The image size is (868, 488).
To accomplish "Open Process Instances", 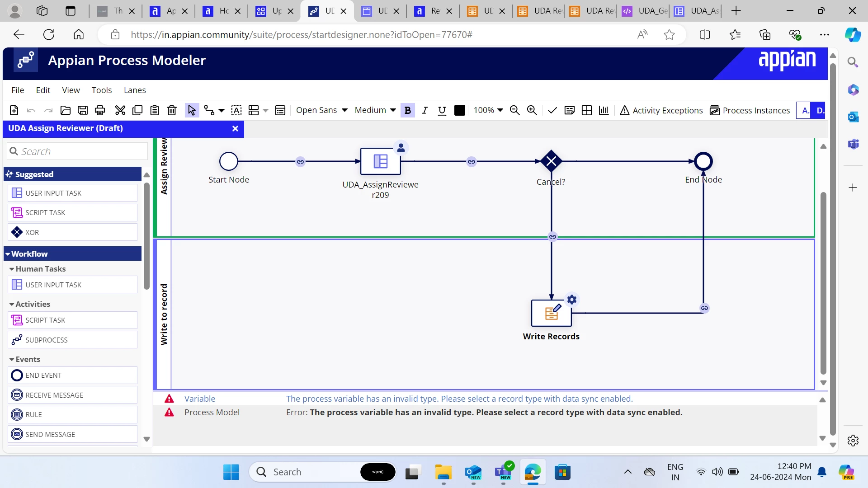I will point(750,110).
